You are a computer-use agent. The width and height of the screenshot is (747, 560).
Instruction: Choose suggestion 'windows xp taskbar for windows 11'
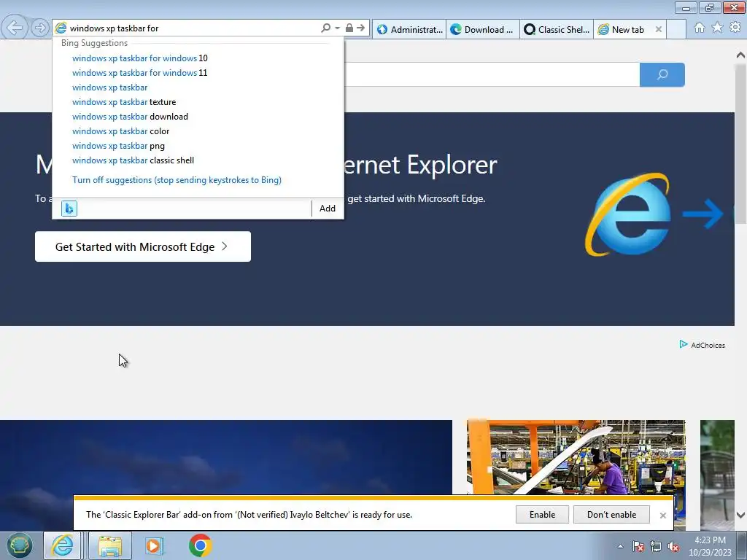[x=139, y=73]
